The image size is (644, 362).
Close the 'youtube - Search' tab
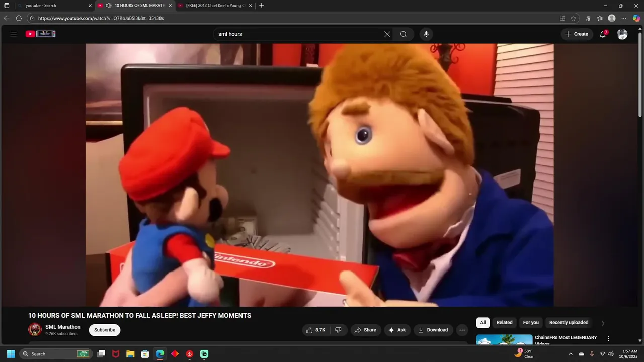[90, 6]
